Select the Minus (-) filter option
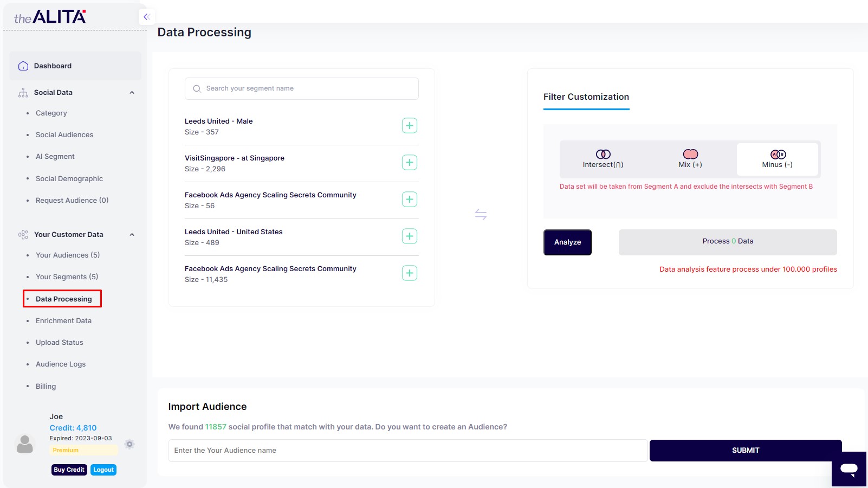This screenshot has height=488, width=868. tap(778, 159)
